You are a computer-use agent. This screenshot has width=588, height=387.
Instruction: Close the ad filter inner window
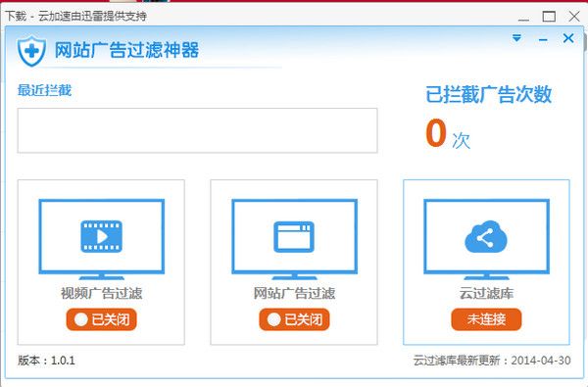[x=568, y=38]
